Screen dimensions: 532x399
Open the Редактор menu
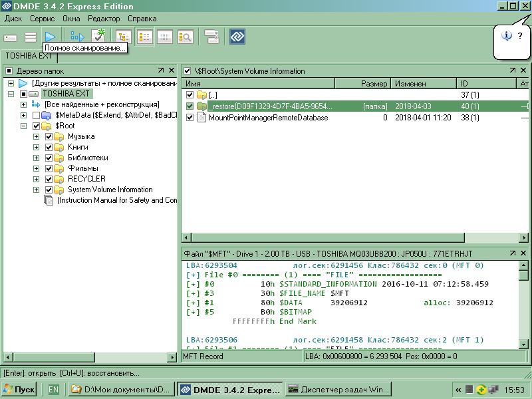pos(104,19)
